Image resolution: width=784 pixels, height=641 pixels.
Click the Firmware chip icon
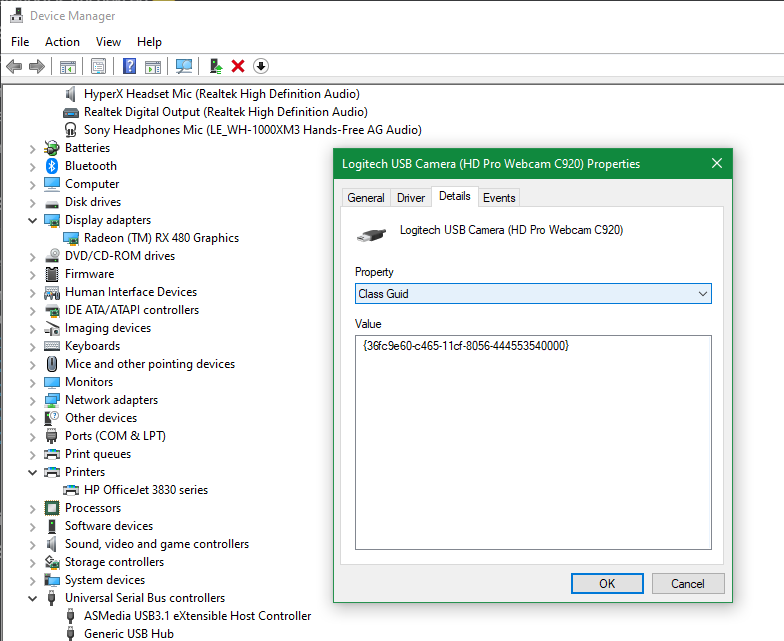[x=52, y=274]
